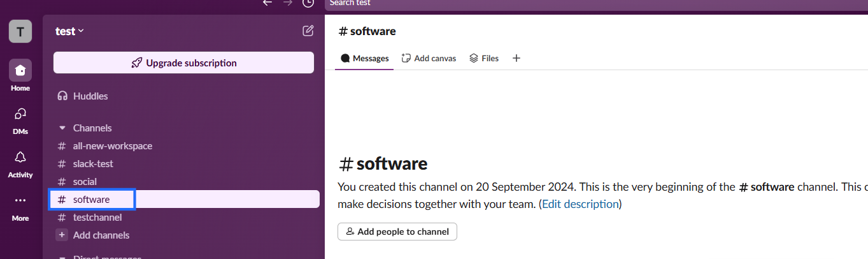Open the More sidebar menu
This screenshot has width=868, height=259.
[x=20, y=207]
